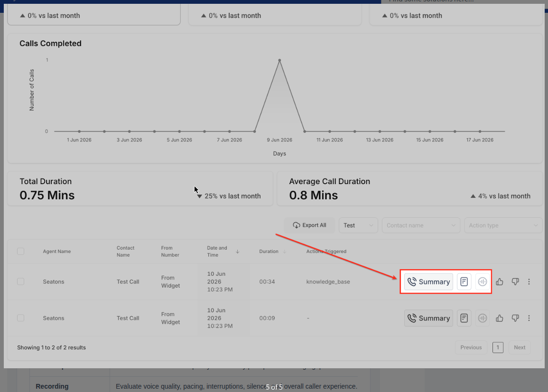548x392 pixels.
Task: Sort by Duration column arrow
Action: pos(285,252)
